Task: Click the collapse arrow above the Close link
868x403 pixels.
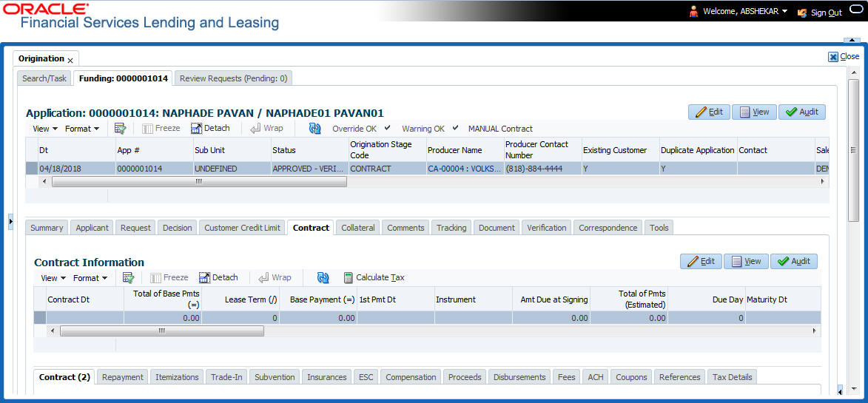Action: pyautogui.click(x=852, y=41)
